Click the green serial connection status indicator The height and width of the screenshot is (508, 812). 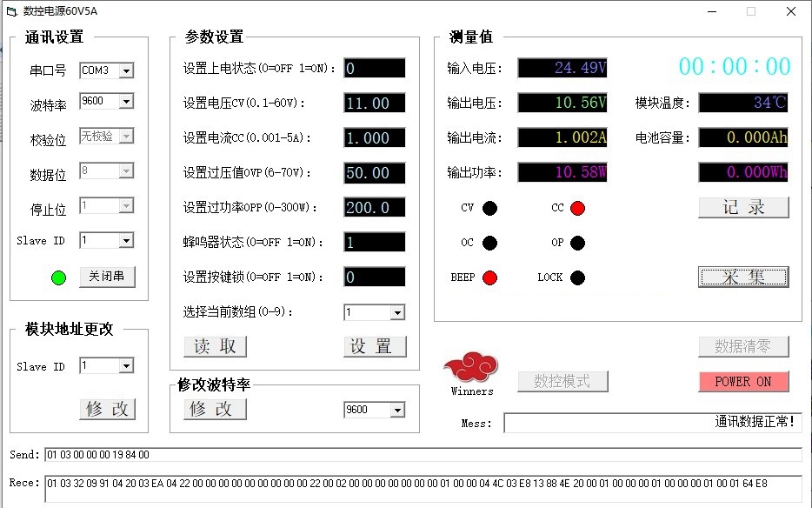click(x=58, y=278)
